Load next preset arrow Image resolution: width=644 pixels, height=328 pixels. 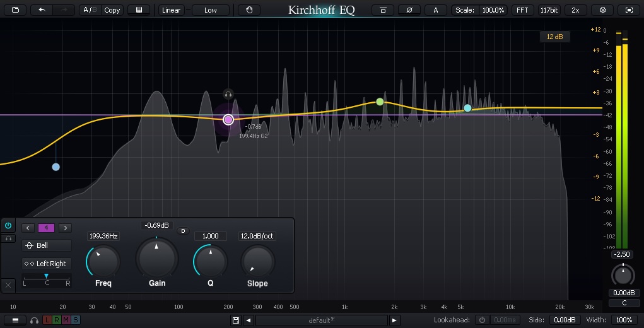pyautogui.click(x=394, y=320)
